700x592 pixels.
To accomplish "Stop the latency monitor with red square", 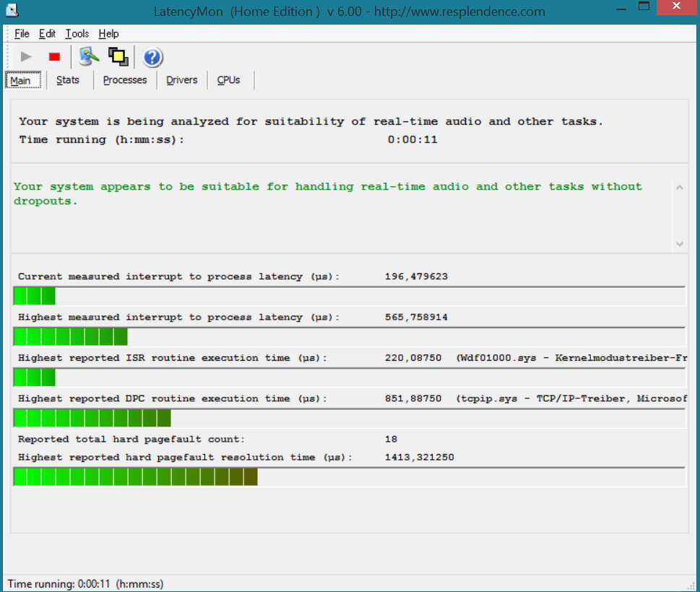I will pos(54,57).
